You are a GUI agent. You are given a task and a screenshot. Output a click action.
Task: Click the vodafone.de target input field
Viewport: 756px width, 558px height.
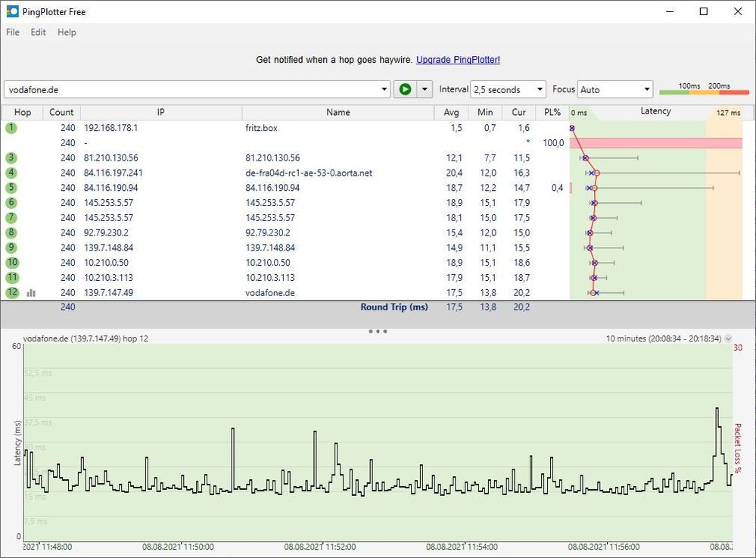(x=193, y=89)
